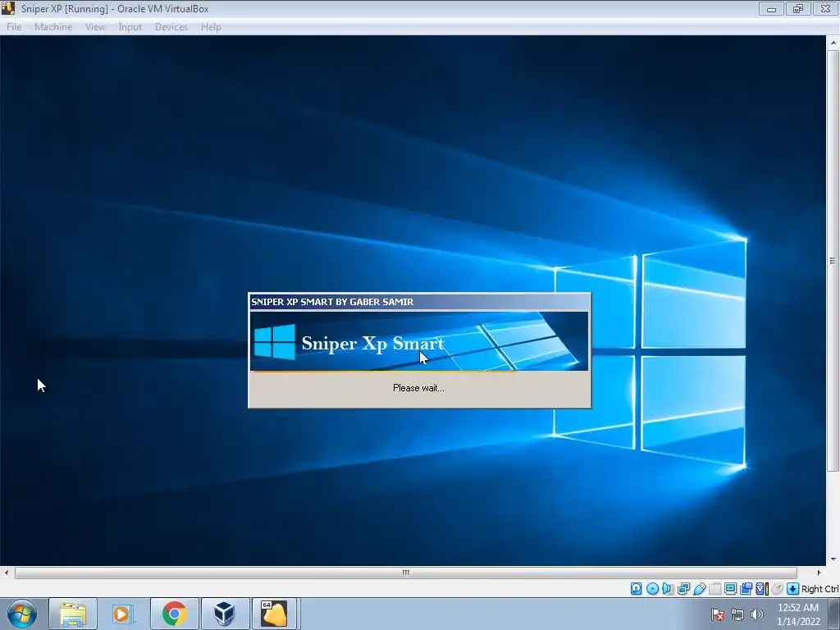This screenshot has width=840, height=630.
Task: Click the USB devices status icon
Action: tap(699, 589)
